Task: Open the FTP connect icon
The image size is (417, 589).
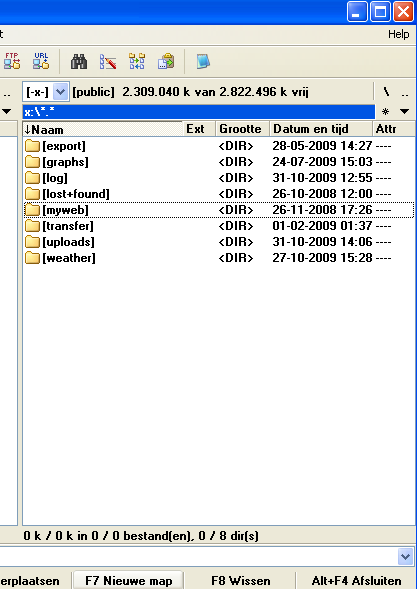Action: (12, 61)
